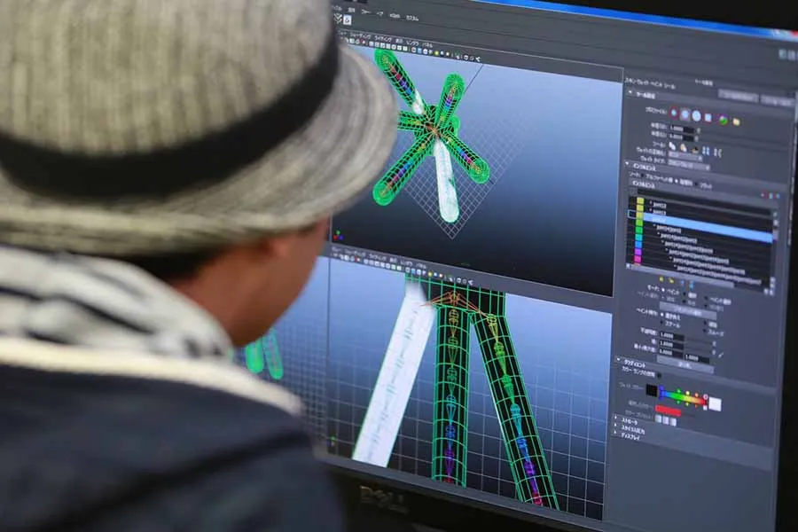Image resolution: width=798 pixels, height=532 pixels.
Task: Open the brush file browse folder icon
Action: [736, 121]
